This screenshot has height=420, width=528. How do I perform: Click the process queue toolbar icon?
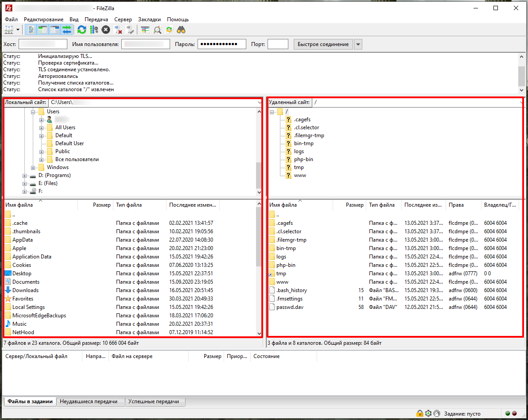pos(93,30)
